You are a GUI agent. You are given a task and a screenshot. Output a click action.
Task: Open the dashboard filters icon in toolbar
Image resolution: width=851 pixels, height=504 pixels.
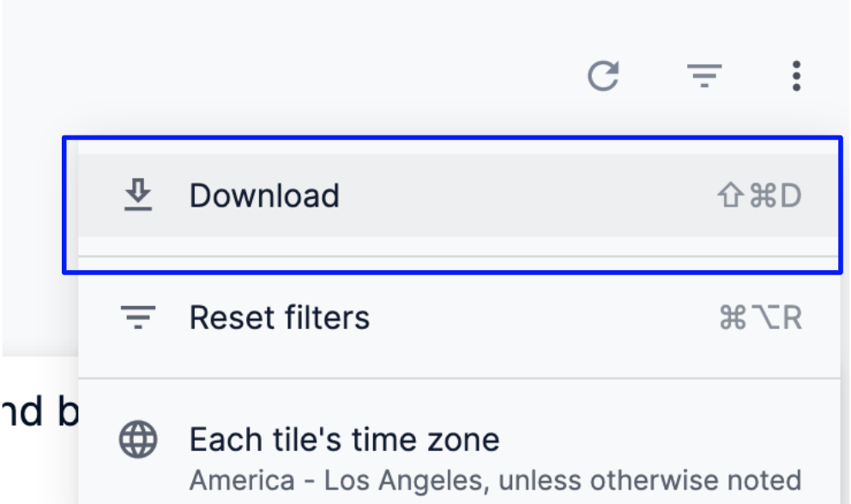[x=704, y=76]
